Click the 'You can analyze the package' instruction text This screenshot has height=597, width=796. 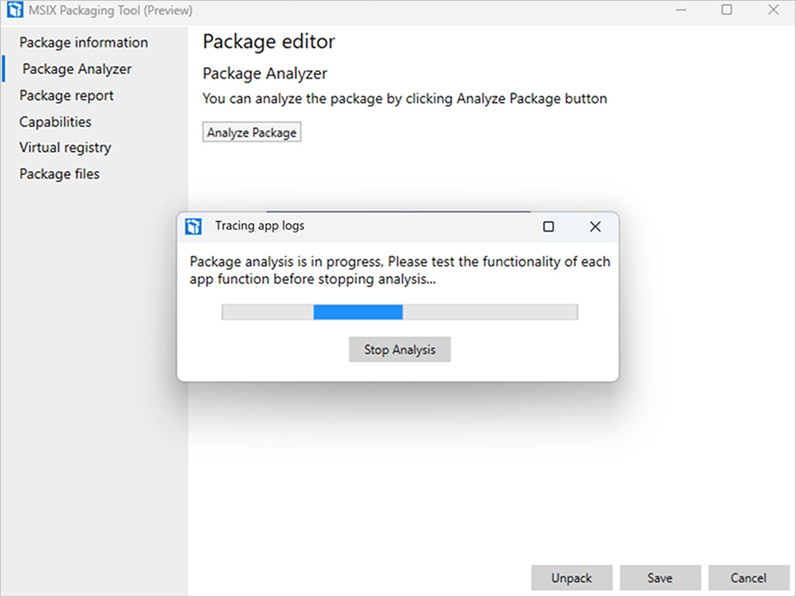click(405, 98)
